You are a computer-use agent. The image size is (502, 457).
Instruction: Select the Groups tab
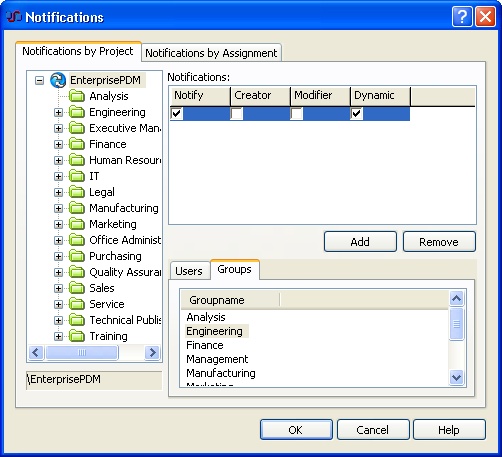[235, 269]
